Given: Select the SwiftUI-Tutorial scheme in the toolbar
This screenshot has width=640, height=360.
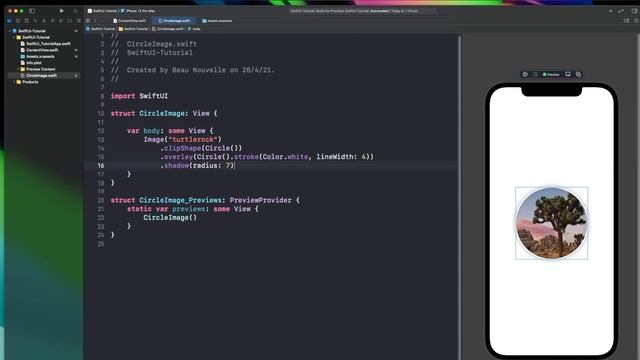Looking at the screenshot, I should coord(102,11).
